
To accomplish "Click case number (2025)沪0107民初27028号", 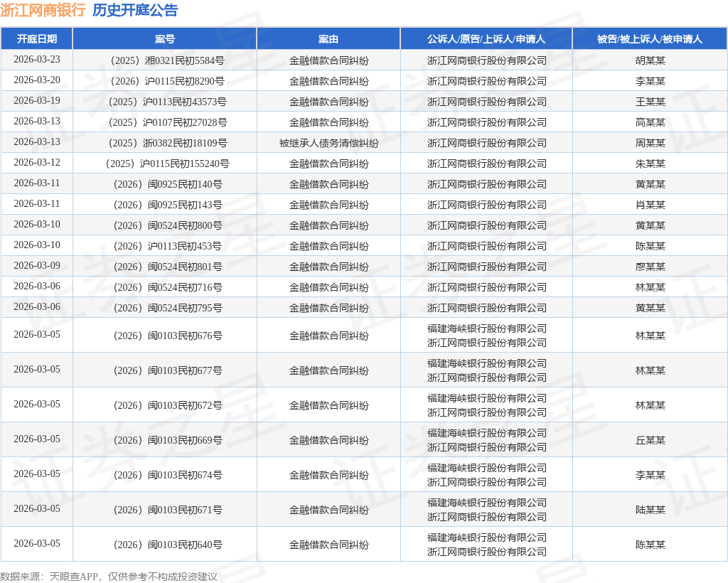I will [x=165, y=122].
